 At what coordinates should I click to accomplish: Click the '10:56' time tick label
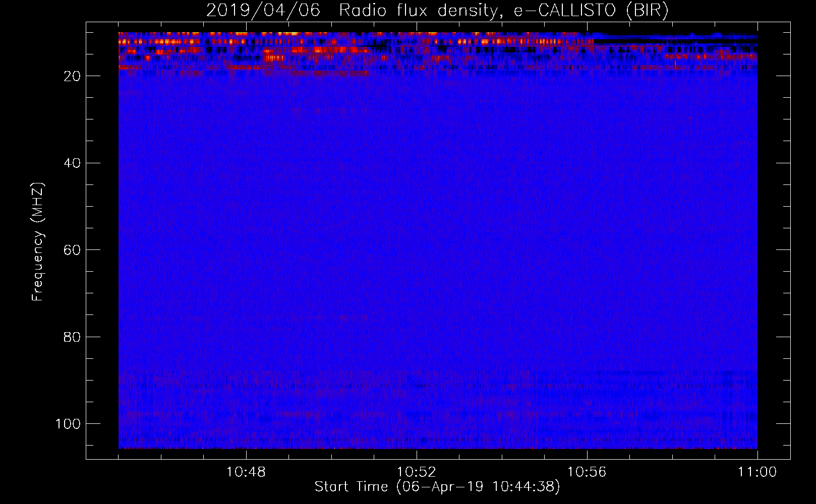click(x=587, y=472)
